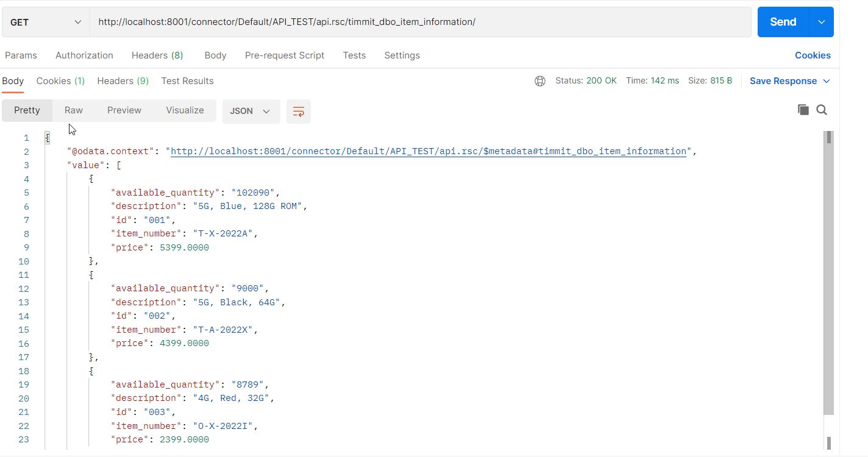This screenshot has width=868, height=457.
Task: Collapse third item object at line 18
Action: (x=91, y=371)
